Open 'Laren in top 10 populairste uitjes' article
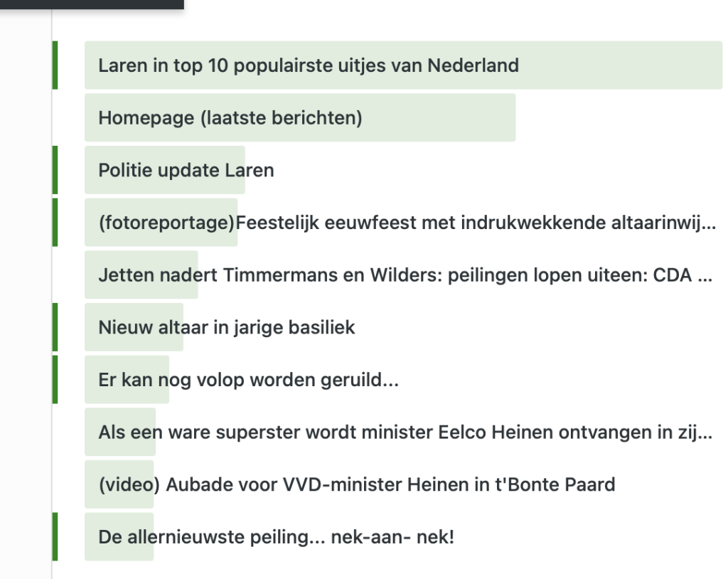This screenshot has width=728, height=579. click(308, 65)
